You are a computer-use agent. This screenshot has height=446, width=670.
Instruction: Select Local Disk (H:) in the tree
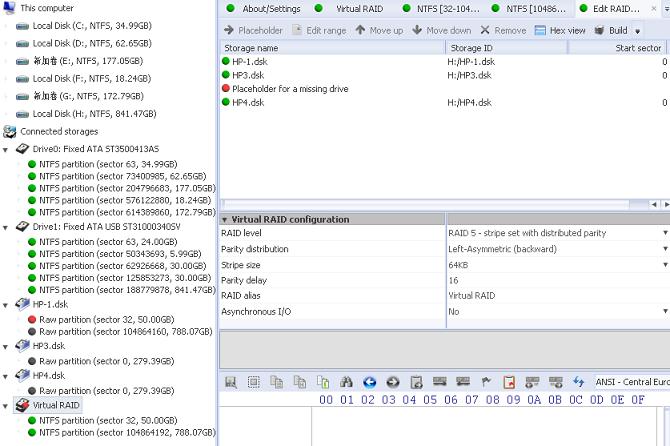tap(87, 114)
